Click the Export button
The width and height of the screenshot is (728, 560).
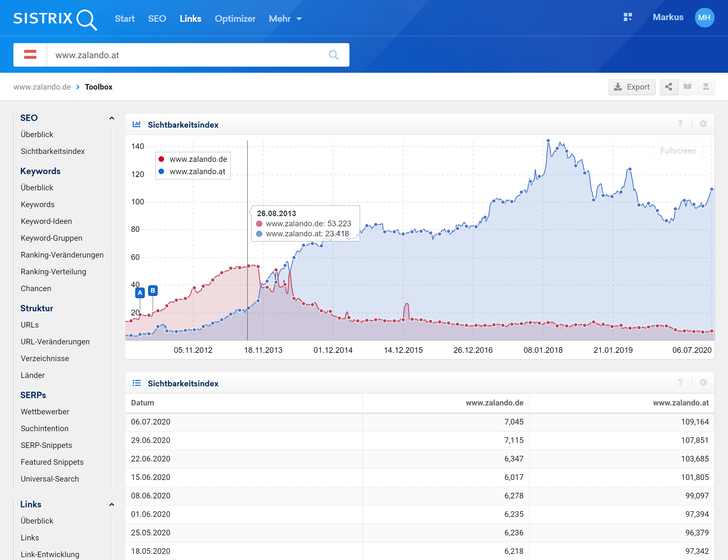[x=631, y=87]
